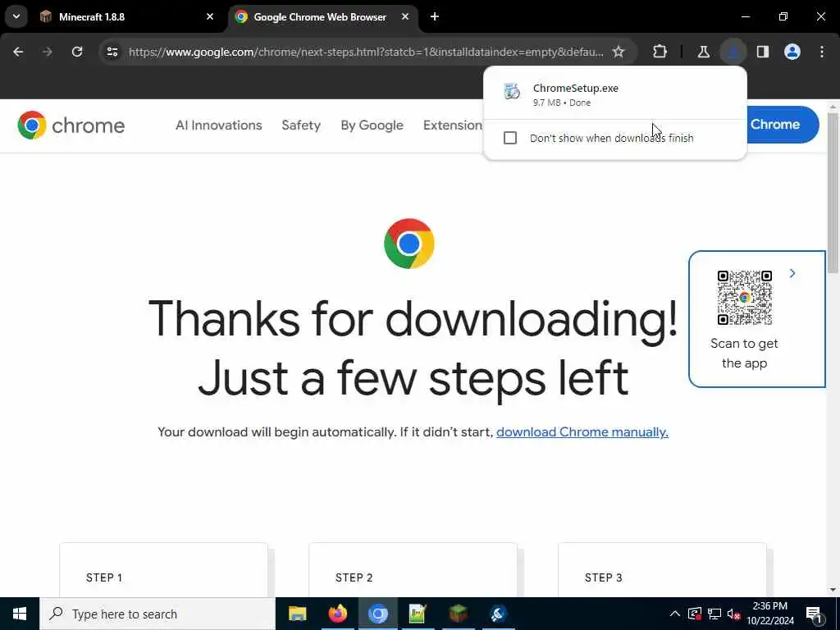The height and width of the screenshot is (630, 840).
Task: Open the side panel icon
Action: point(763,52)
